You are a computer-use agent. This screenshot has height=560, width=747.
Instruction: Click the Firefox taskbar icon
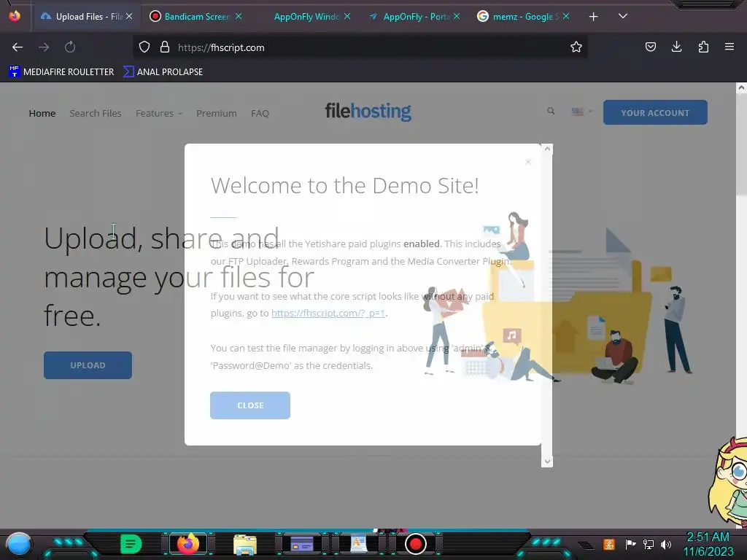187,544
